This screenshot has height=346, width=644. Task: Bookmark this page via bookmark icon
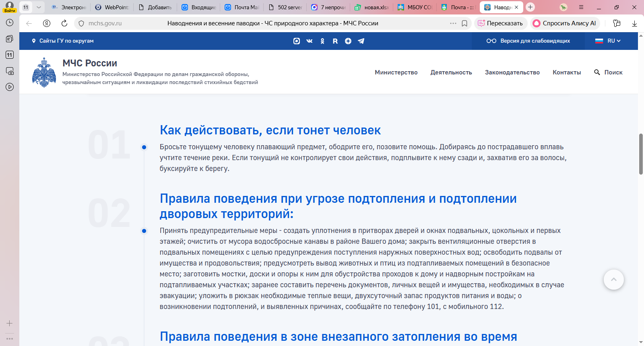click(x=464, y=23)
